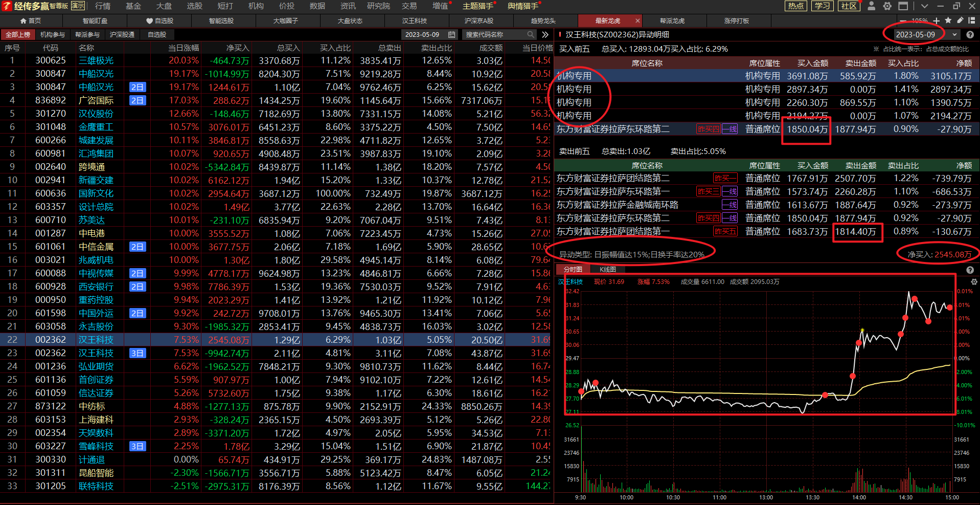Select stock row 联特科技

(276, 486)
